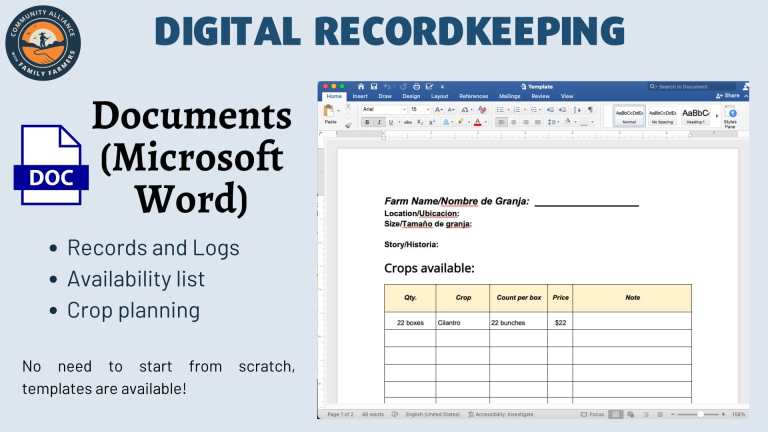Toggle Bold formatting
This screenshot has width=768, height=432.
[x=367, y=122]
